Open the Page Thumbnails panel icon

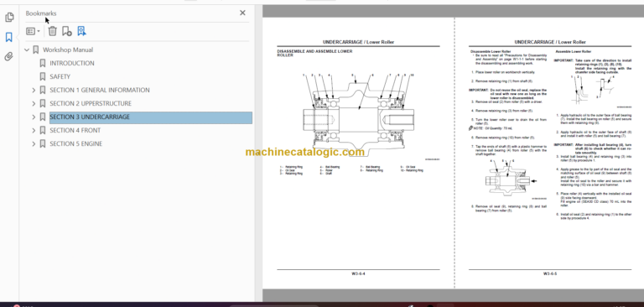coord(9,18)
